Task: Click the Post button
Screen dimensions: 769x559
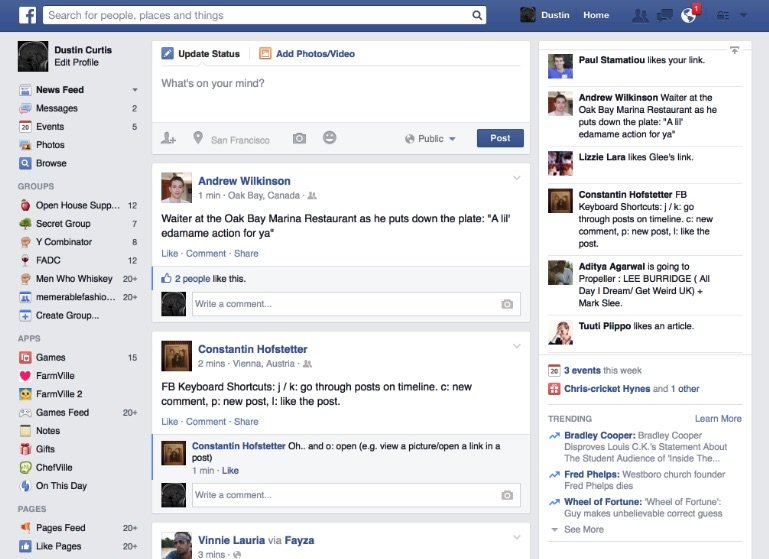Action: [x=500, y=139]
